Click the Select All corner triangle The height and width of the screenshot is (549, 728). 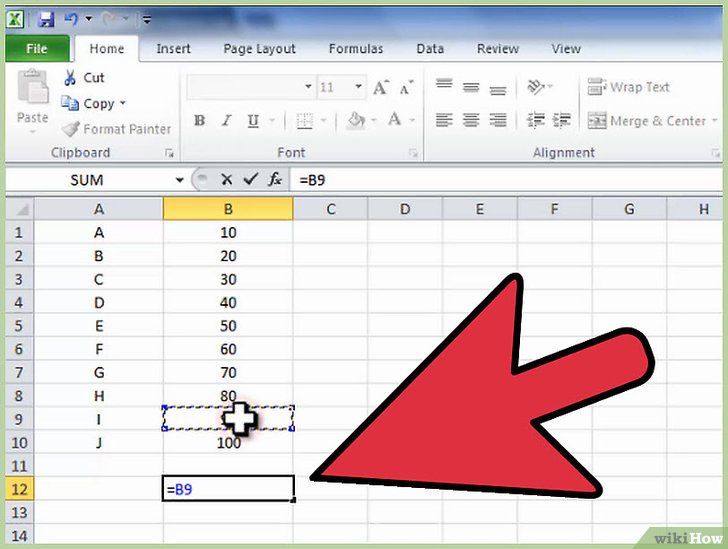coord(20,209)
